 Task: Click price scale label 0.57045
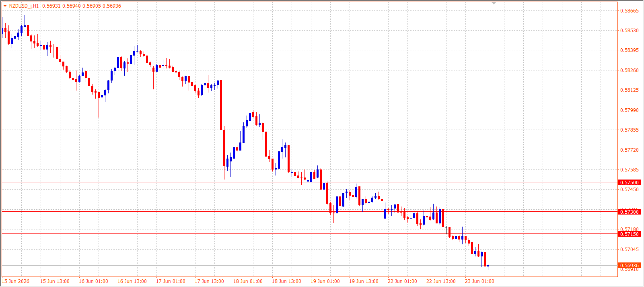click(630, 250)
